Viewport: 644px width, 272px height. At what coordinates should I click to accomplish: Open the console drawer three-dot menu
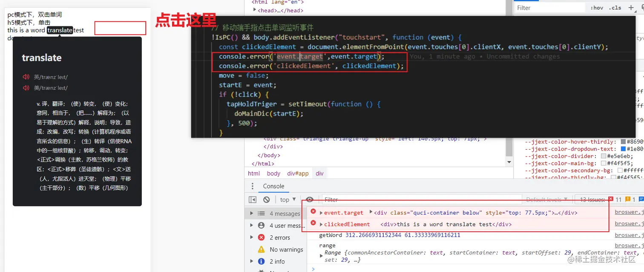click(x=253, y=186)
